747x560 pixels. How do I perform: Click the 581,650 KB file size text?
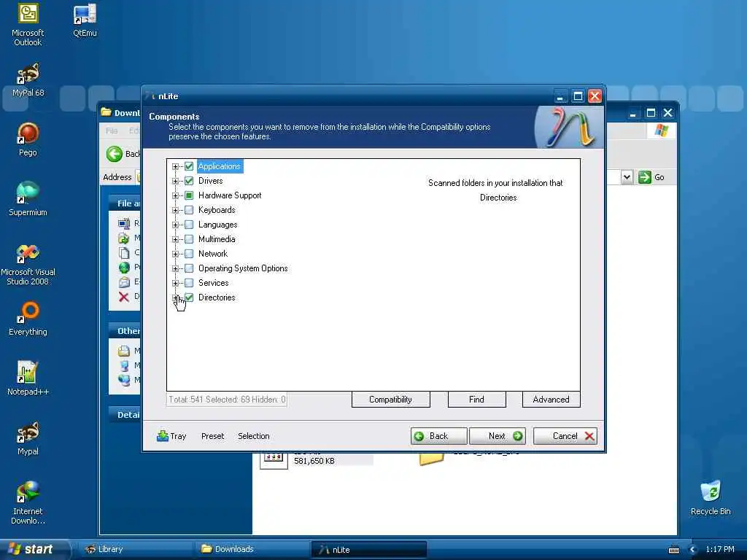point(314,461)
